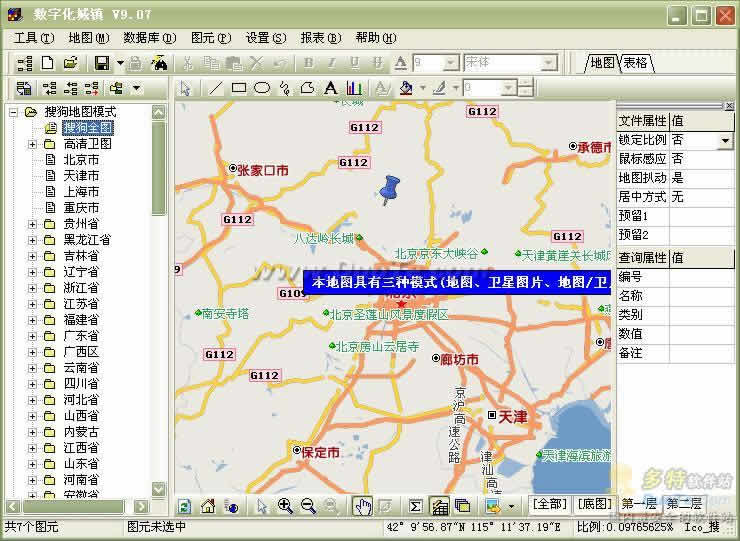Select 北京市 in the tree
The image size is (740, 541).
click(81, 160)
